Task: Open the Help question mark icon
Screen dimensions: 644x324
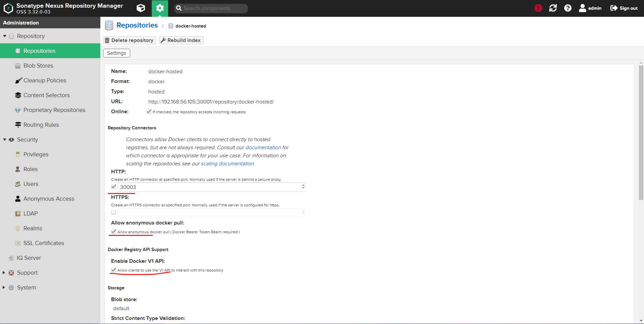Action: pos(568,8)
